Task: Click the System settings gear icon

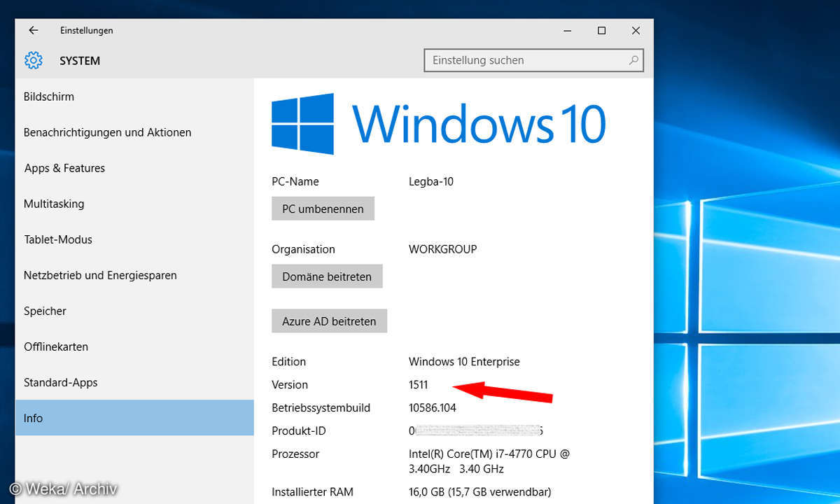Action: point(34,61)
